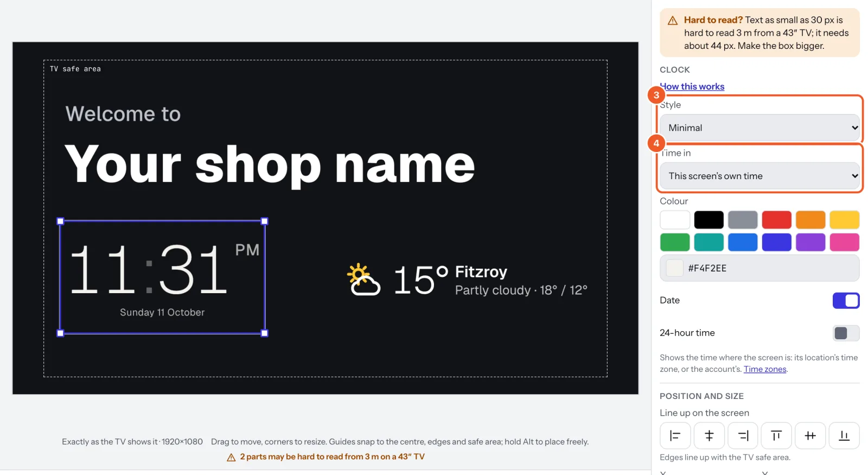Click the top-left resize handle of clock
Screen dimensions: 868x475
(x=60, y=221)
